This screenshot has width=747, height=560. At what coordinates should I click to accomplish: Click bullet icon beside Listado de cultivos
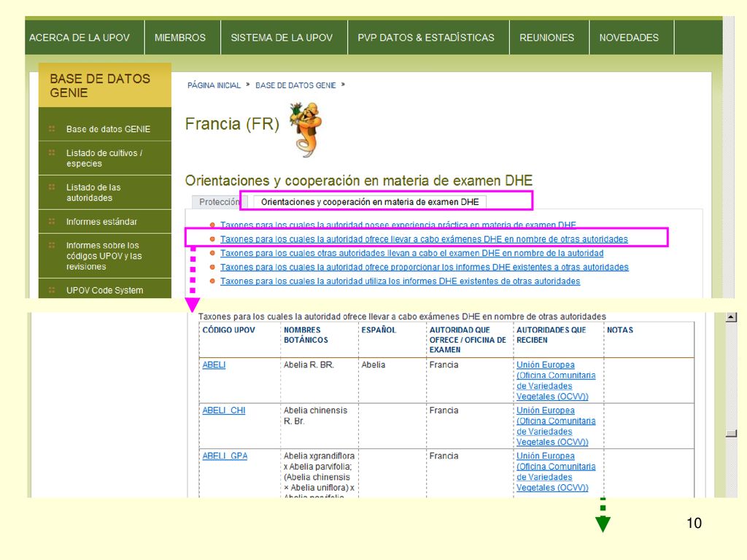[52, 152]
